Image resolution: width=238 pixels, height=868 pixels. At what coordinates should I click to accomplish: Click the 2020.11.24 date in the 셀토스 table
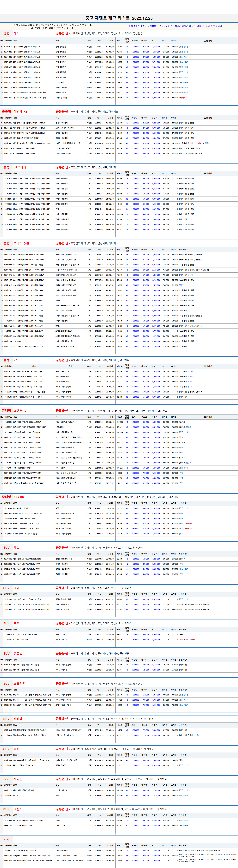tap(99, 665)
